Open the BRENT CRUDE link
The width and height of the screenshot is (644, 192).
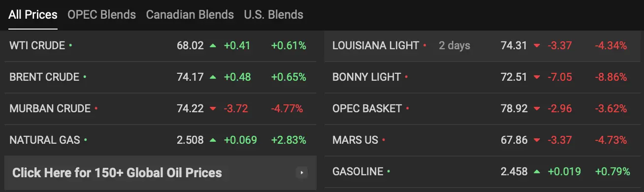click(44, 77)
